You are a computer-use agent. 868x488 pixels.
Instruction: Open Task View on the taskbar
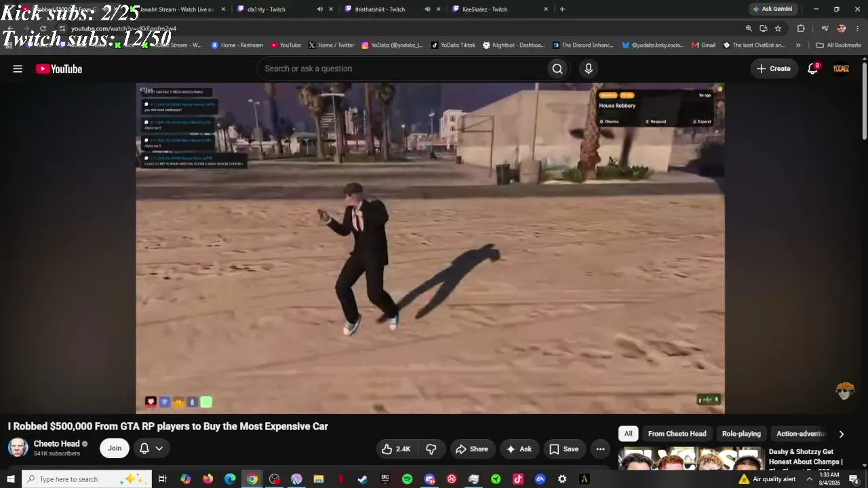pyautogui.click(x=163, y=479)
